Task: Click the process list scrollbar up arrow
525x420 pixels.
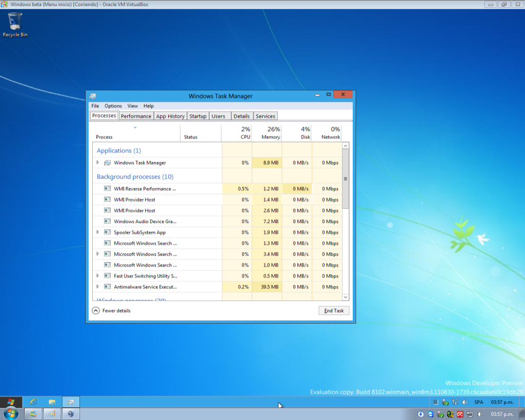Action: (x=346, y=146)
